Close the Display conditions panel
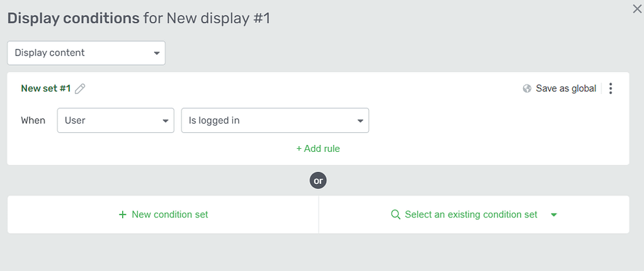The height and width of the screenshot is (271, 644). pyautogui.click(x=637, y=8)
